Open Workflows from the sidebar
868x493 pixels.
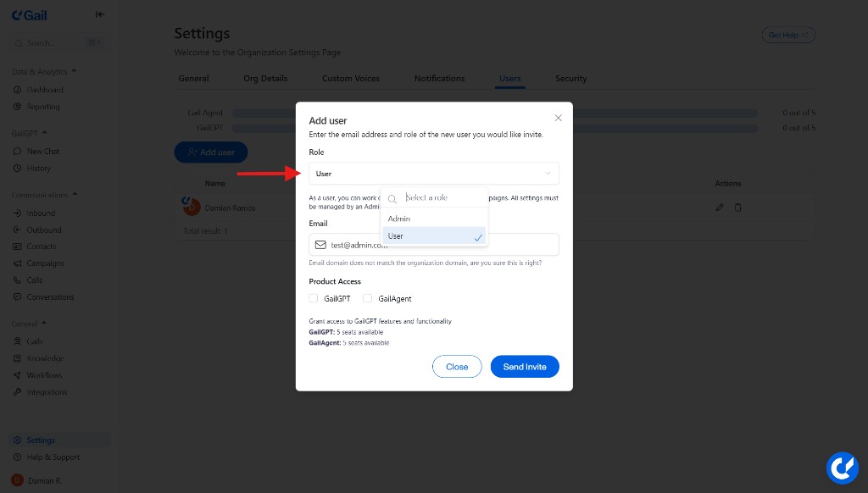tap(44, 375)
